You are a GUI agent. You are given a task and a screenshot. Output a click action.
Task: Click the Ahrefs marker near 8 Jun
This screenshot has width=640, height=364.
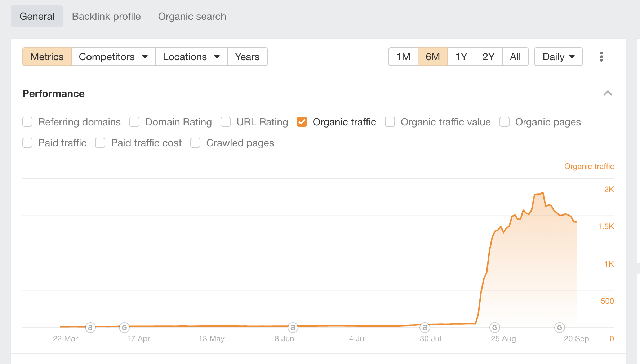[293, 327]
